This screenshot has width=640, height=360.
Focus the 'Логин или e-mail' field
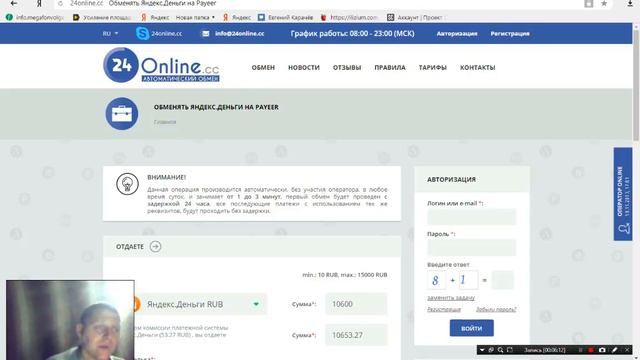(x=471, y=217)
